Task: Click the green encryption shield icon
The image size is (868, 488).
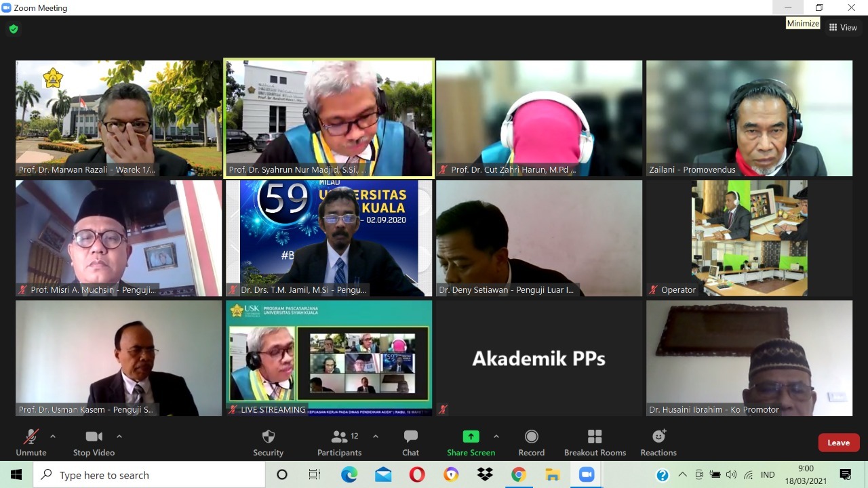Action: [14, 29]
